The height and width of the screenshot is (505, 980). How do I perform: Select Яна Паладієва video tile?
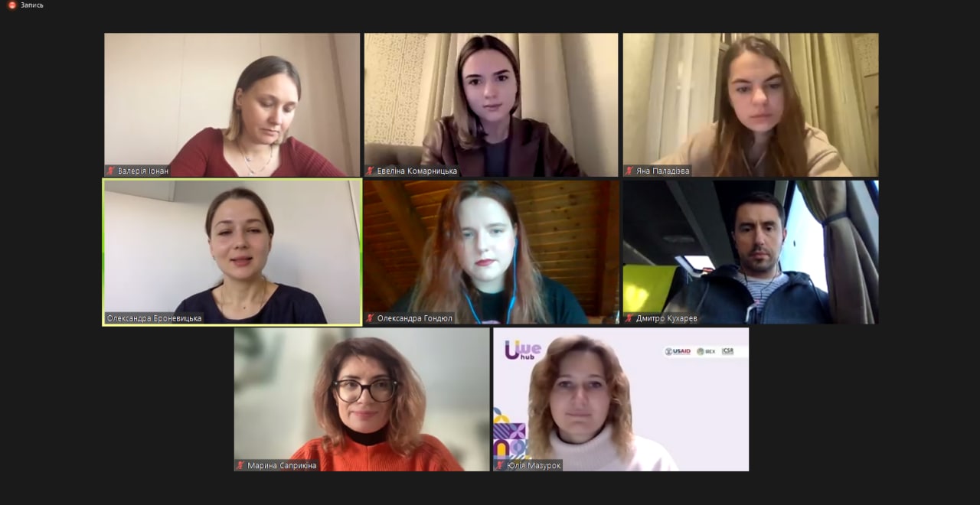pos(750,105)
